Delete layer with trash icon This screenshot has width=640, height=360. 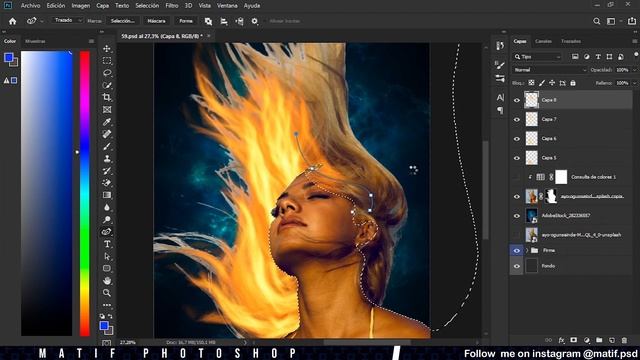(624, 340)
